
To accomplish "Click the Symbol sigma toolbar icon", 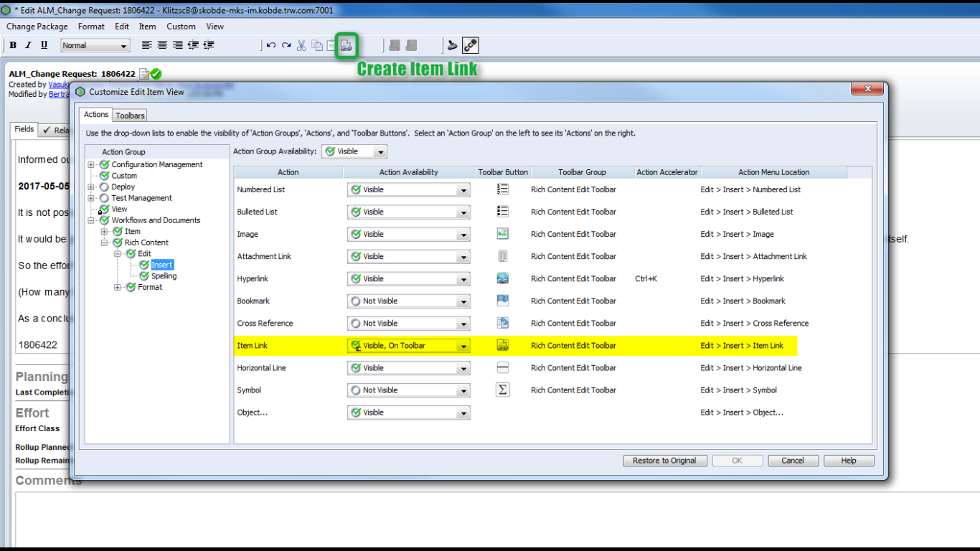I will [503, 390].
